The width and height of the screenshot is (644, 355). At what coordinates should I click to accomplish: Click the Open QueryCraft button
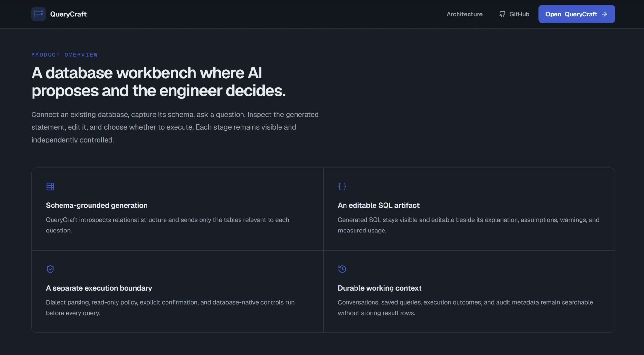(577, 14)
